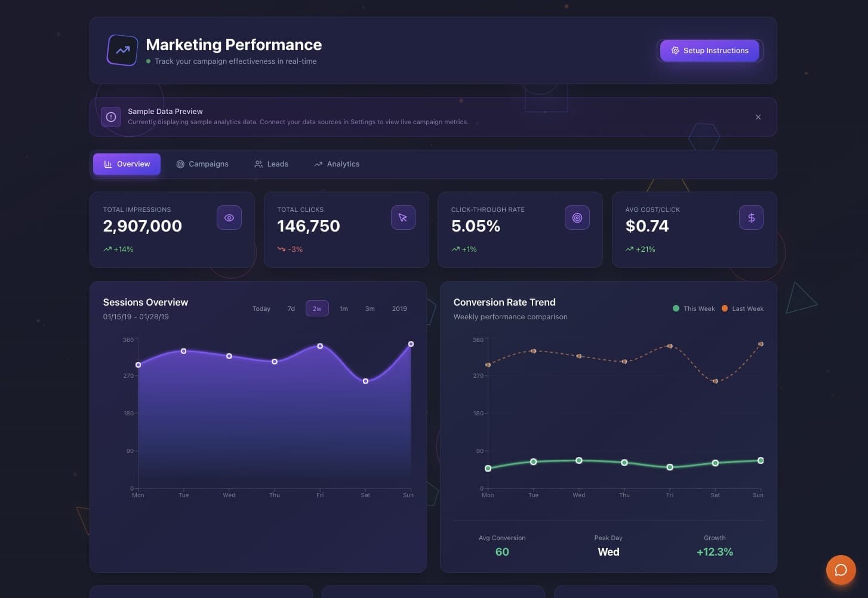Screen dimensions: 868x598
Task: Click the Sat data point in Sessions Overview chart
Action: 365,381
